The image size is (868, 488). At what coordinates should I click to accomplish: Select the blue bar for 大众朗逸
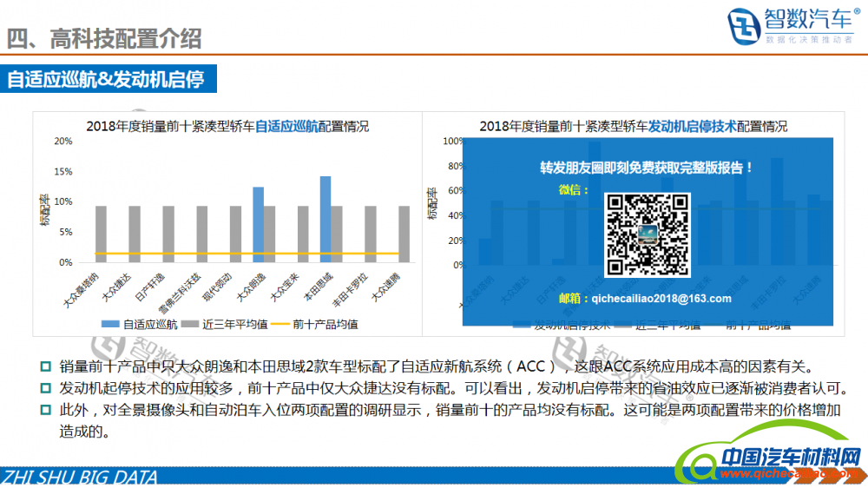[258, 224]
